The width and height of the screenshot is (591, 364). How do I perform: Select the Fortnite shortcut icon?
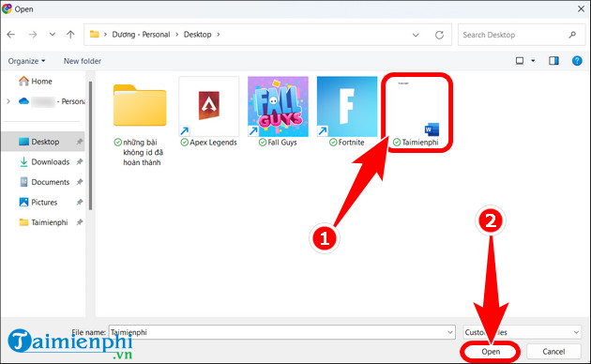point(347,106)
